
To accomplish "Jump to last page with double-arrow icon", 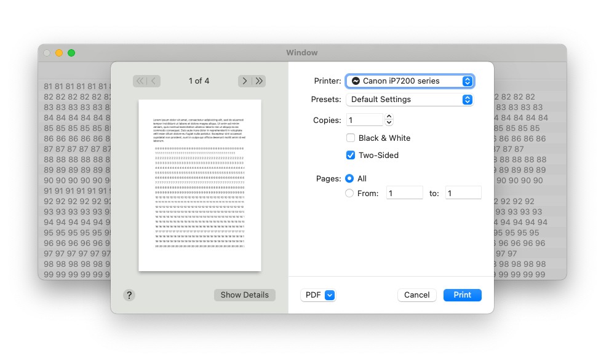I will pos(258,81).
